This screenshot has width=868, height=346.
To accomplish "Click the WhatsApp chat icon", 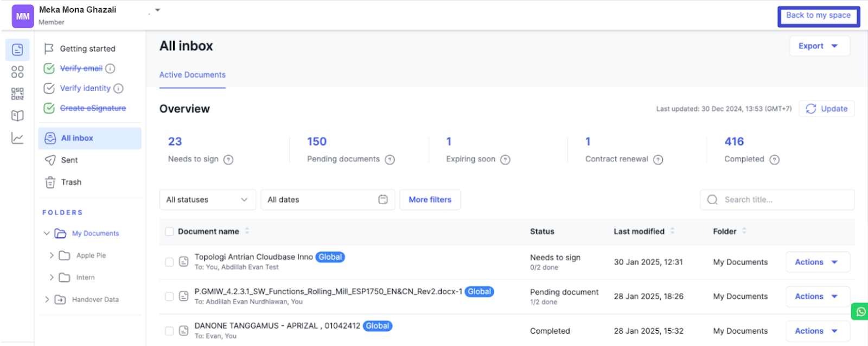I will point(860,312).
